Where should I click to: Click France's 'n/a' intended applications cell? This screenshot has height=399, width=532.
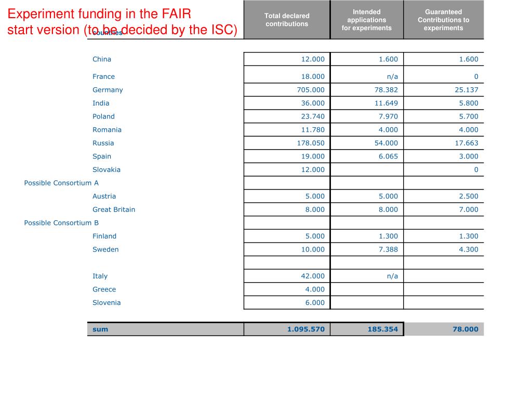[x=392, y=77]
